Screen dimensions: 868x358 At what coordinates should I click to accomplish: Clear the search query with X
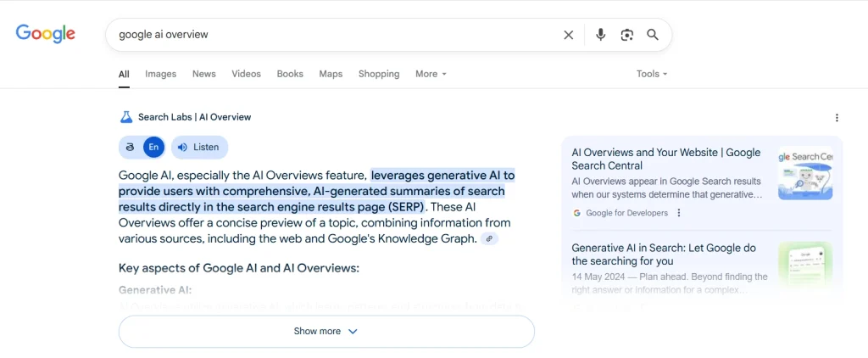[568, 35]
